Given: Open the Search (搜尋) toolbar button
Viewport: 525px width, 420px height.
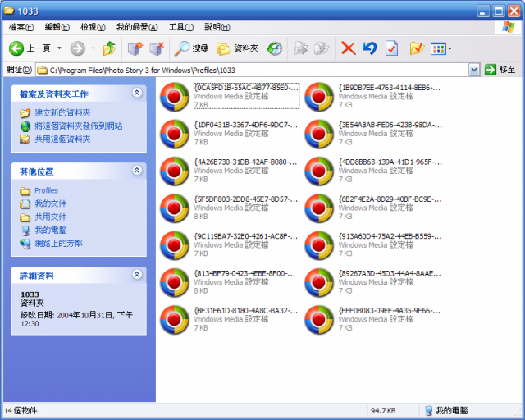Looking at the screenshot, I should (x=191, y=48).
